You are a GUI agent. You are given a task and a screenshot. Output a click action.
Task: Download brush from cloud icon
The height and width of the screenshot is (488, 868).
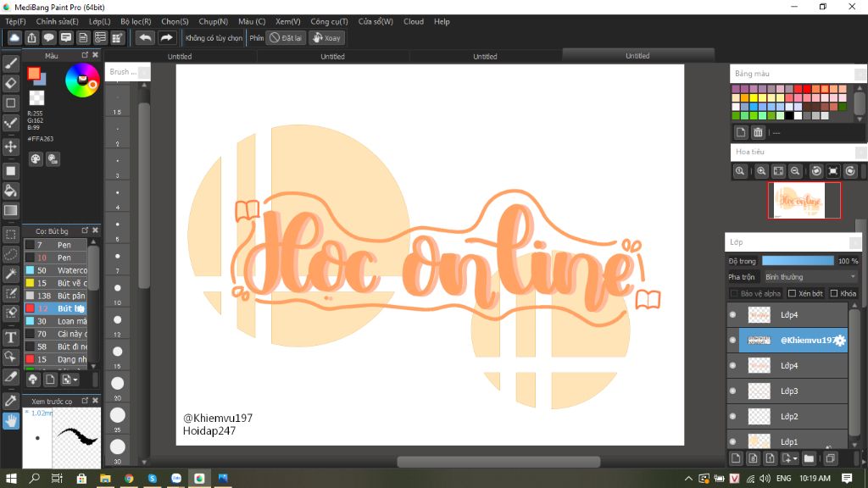coord(33,380)
